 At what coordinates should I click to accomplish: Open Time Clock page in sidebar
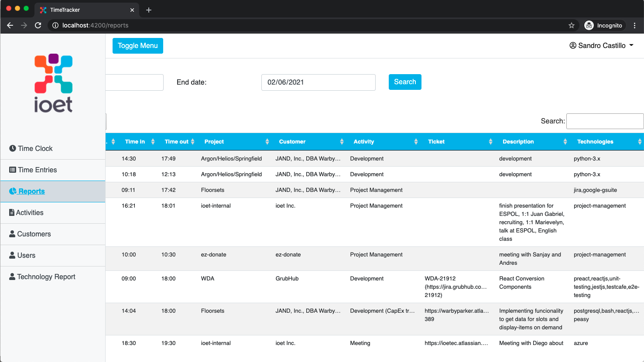pyautogui.click(x=53, y=148)
